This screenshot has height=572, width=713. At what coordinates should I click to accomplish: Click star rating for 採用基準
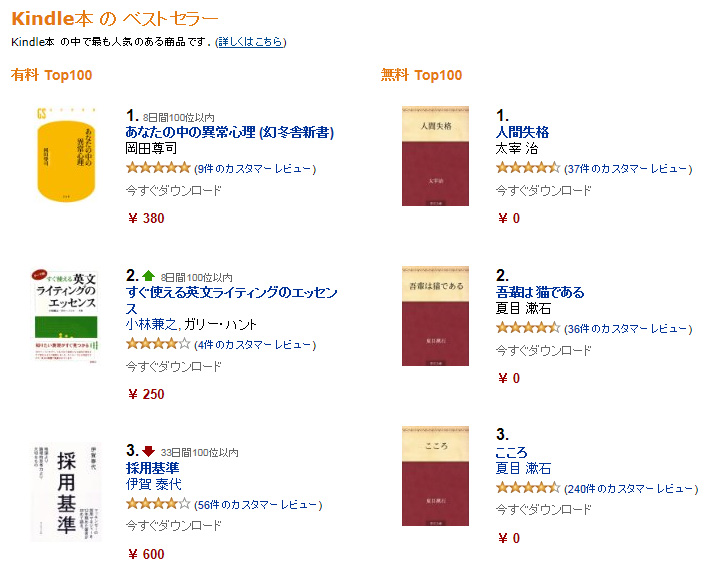click(158, 504)
